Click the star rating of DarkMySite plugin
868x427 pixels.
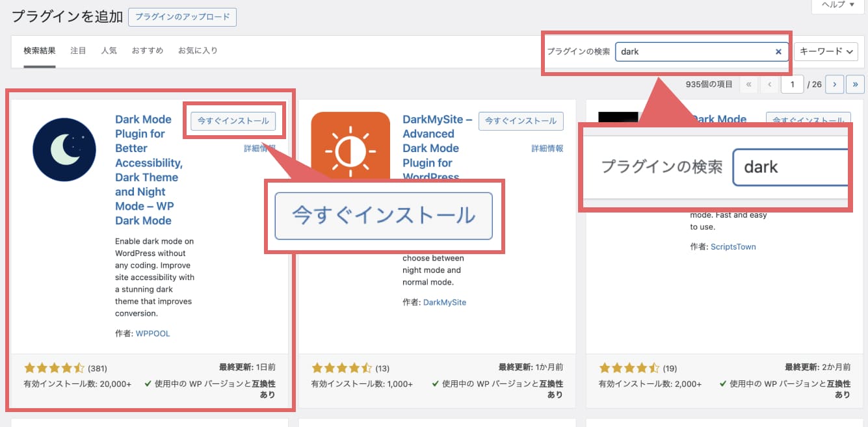[341, 368]
